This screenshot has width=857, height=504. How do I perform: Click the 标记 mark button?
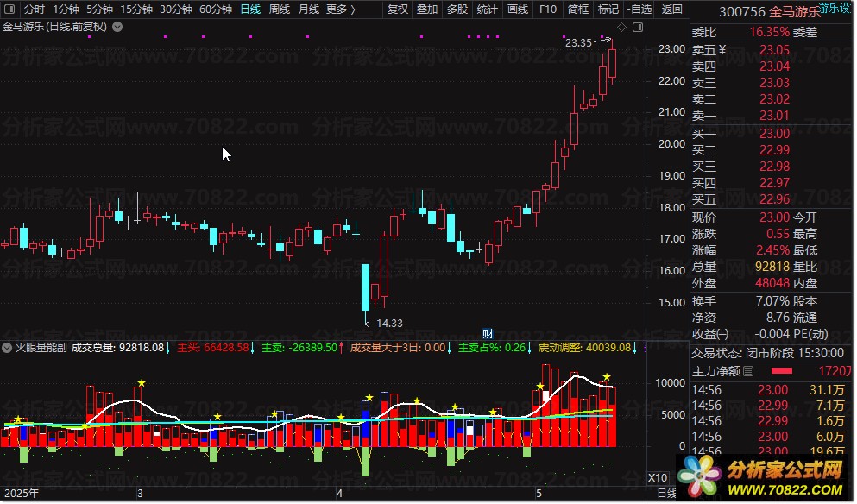click(x=608, y=9)
